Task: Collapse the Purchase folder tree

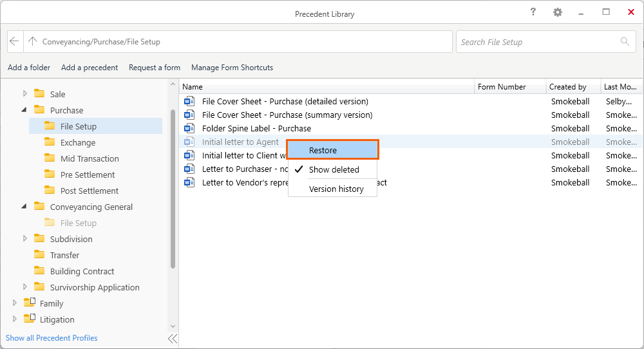Action: 24,110
